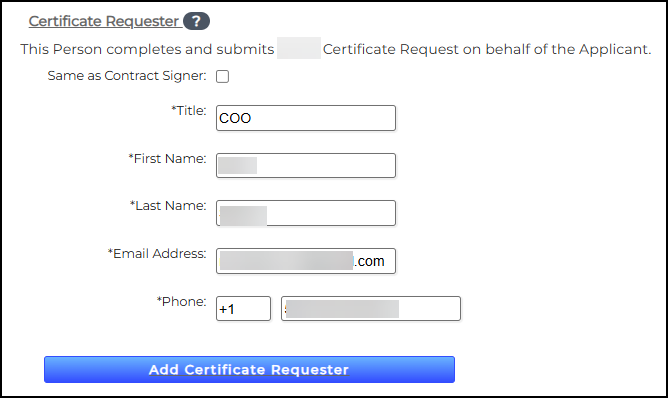Click the description sentence about the Applicant
Screen dimensions: 668x398
click(x=336, y=49)
